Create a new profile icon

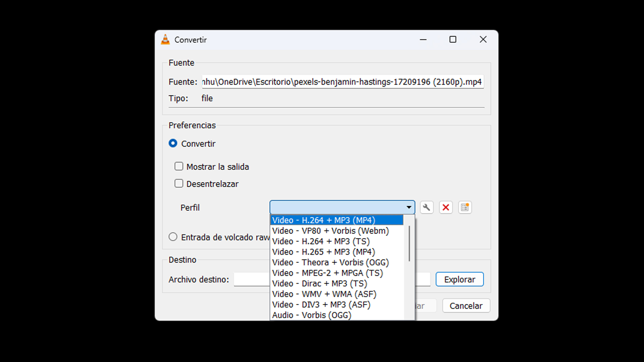pos(465,207)
